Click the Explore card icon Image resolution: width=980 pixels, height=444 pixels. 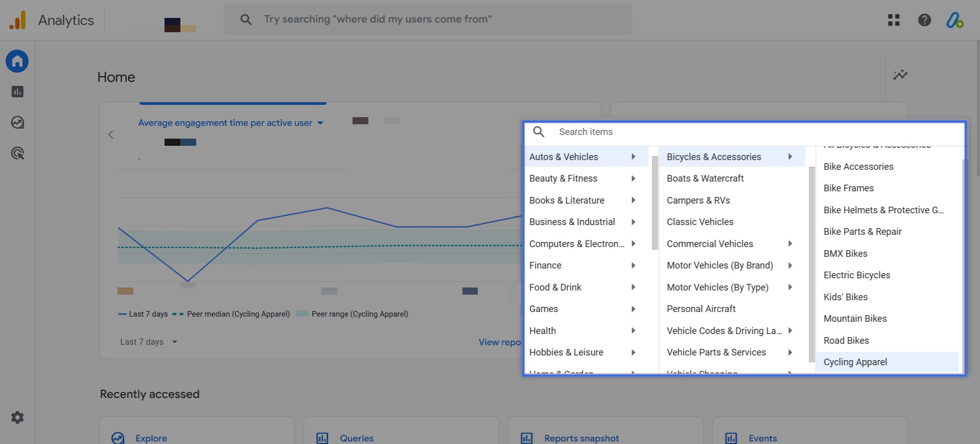pyautogui.click(x=118, y=438)
